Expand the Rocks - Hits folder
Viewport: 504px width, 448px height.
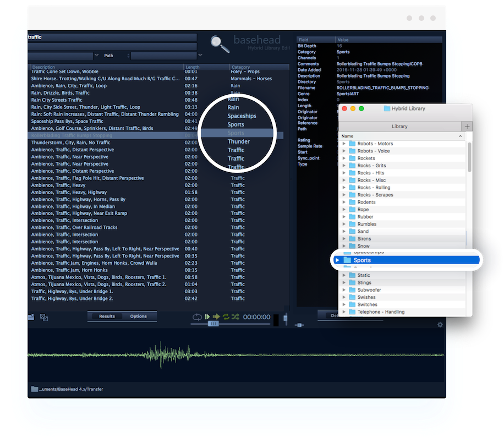point(344,173)
